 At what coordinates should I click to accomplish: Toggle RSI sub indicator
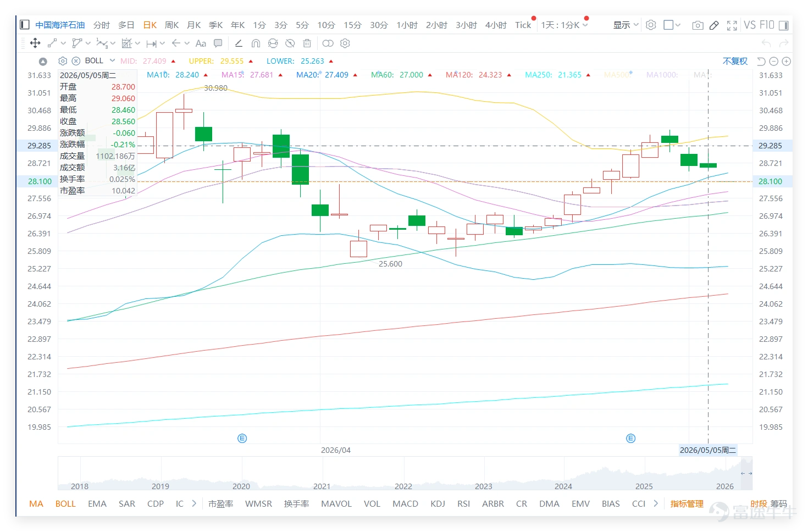[464, 503]
